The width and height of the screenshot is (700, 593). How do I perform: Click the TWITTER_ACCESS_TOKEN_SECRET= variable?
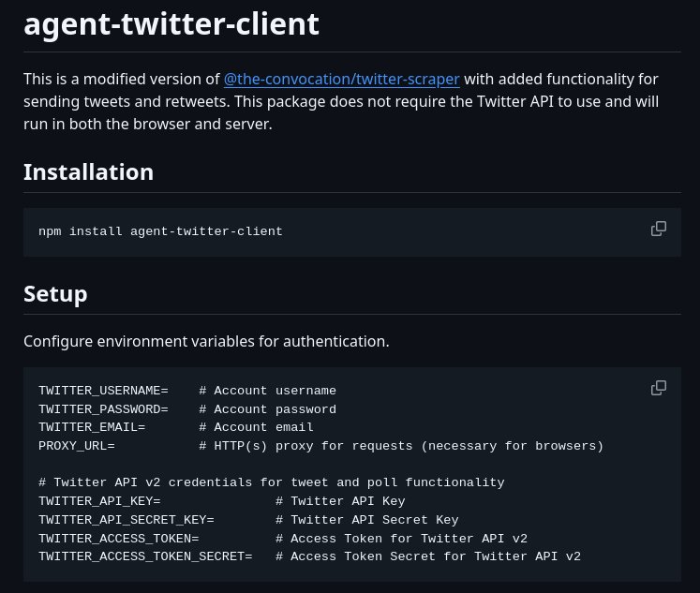145,556
